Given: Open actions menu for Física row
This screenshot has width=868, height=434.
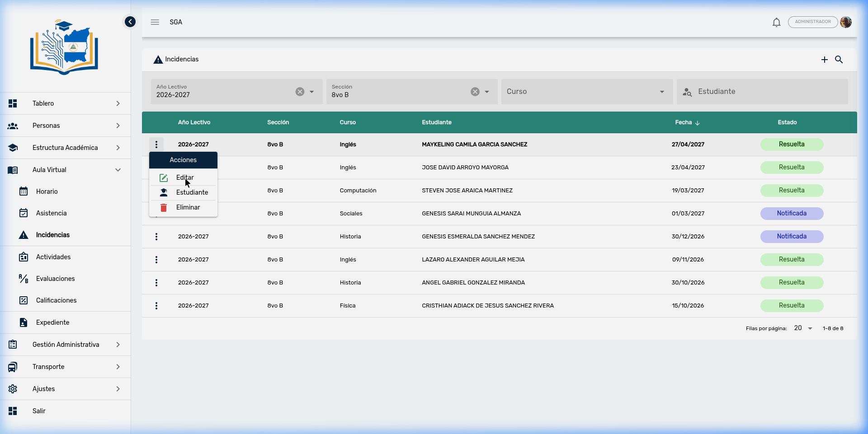Looking at the screenshot, I should tap(156, 306).
